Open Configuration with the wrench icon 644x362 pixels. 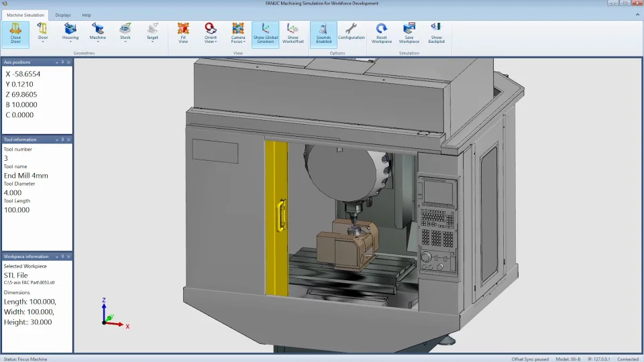click(x=351, y=32)
